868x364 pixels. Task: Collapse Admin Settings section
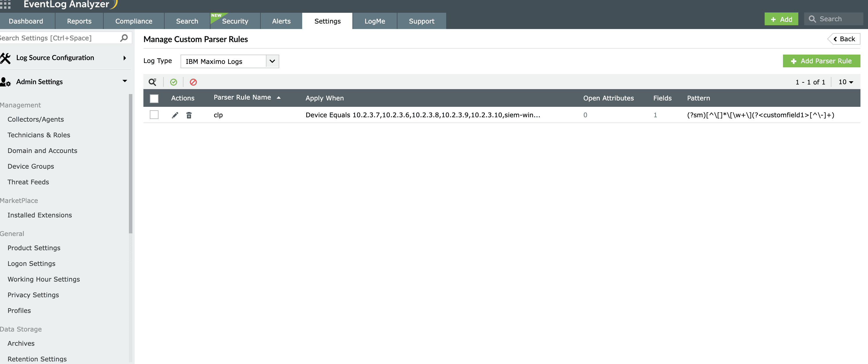tap(125, 81)
